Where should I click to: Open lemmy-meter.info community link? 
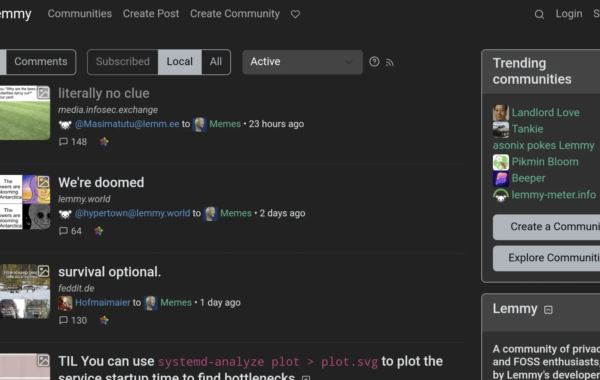[554, 195]
